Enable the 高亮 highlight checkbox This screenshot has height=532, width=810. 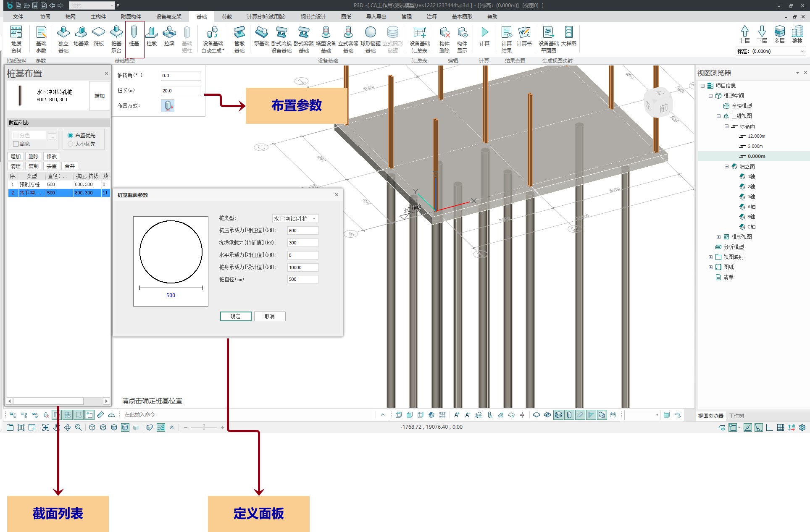(x=16, y=144)
